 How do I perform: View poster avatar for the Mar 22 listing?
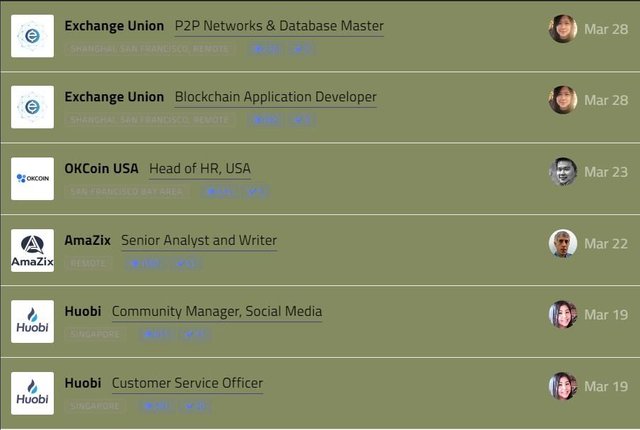pos(563,244)
